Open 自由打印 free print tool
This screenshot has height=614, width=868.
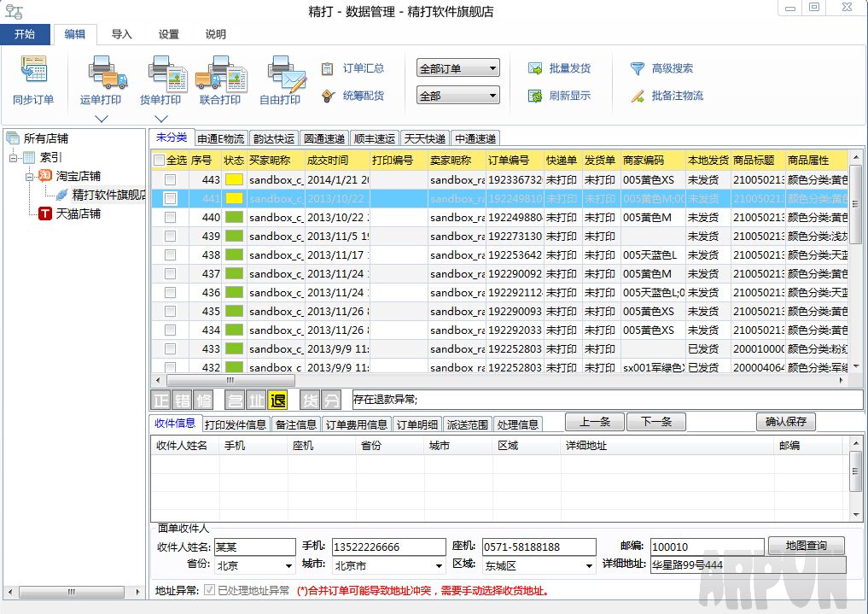280,73
